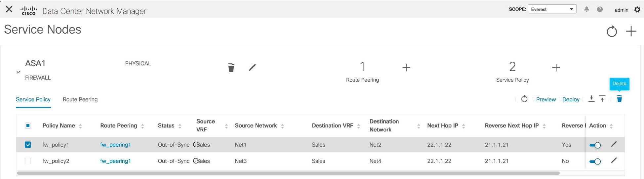Edit the ASA1 service node
Screen dimensions: 644x179
tap(252, 67)
